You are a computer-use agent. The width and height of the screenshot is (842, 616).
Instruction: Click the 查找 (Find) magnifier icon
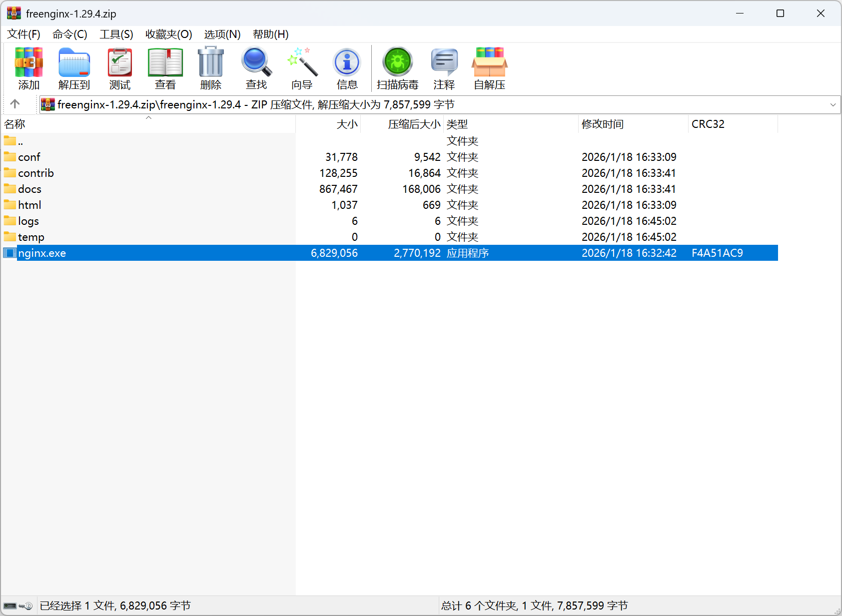tap(256, 62)
